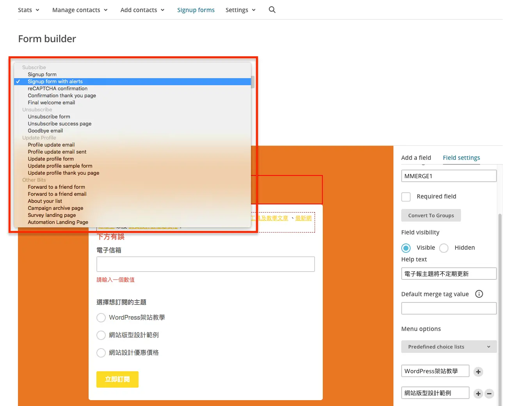Screen dimensions: 532x406
Task: Choose the 網站設計優惠價格 radio option
Action: tap(101, 353)
